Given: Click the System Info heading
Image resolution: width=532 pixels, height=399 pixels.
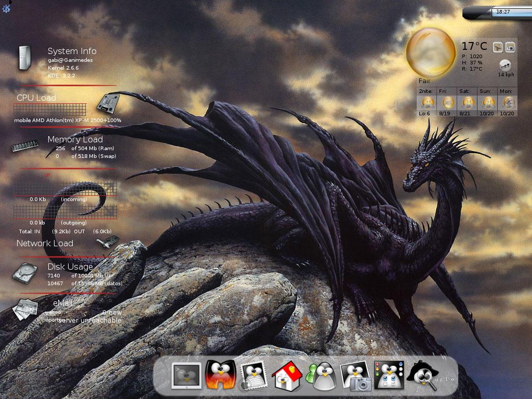Looking at the screenshot, I should pyautogui.click(x=72, y=51).
